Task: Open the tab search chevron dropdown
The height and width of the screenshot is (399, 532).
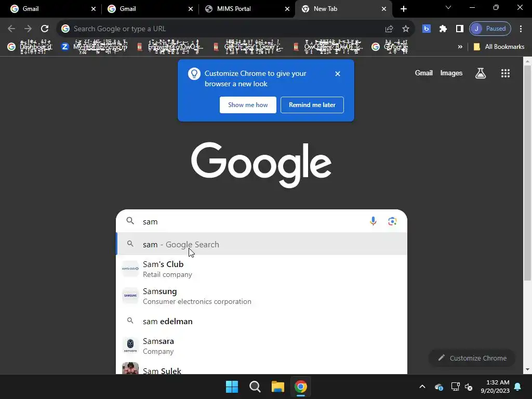Action: point(448,7)
